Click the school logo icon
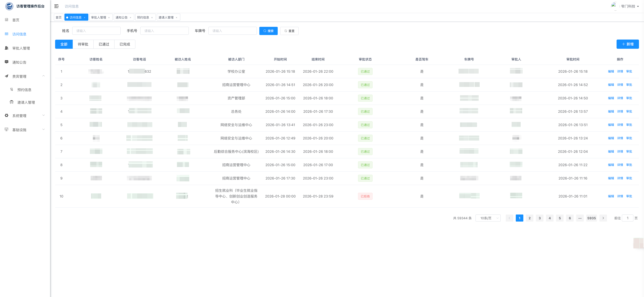This screenshot has width=644, height=297. point(9,6)
